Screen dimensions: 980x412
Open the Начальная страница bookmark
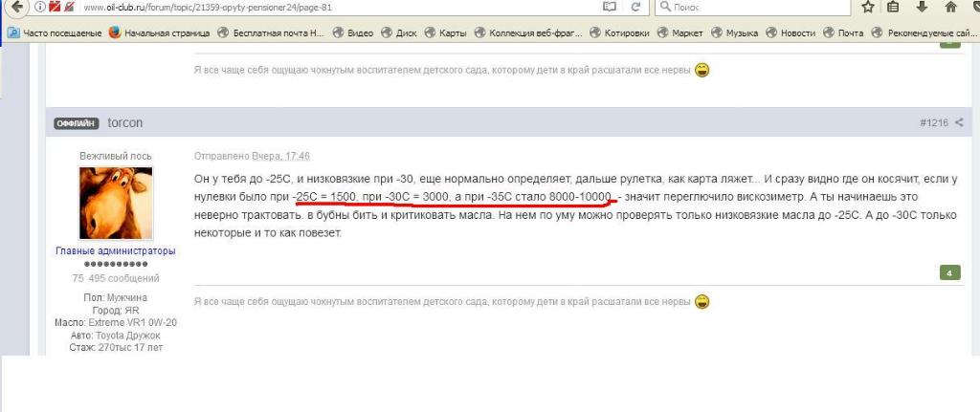click(x=160, y=33)
